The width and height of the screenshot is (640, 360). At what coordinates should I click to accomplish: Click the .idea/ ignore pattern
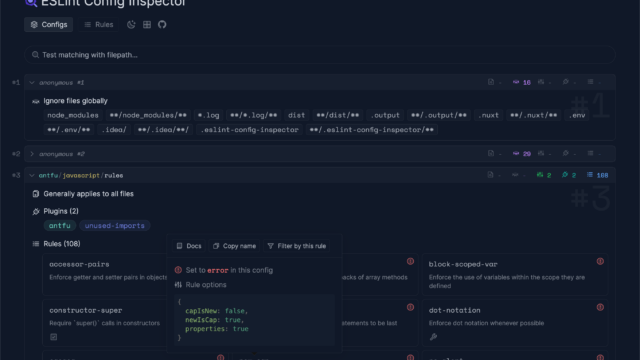114,129
